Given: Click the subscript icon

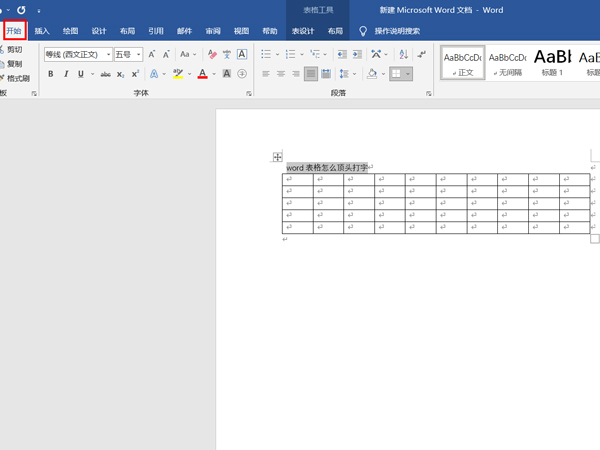Looking at the screenshot, I should [x=120, y=74].
